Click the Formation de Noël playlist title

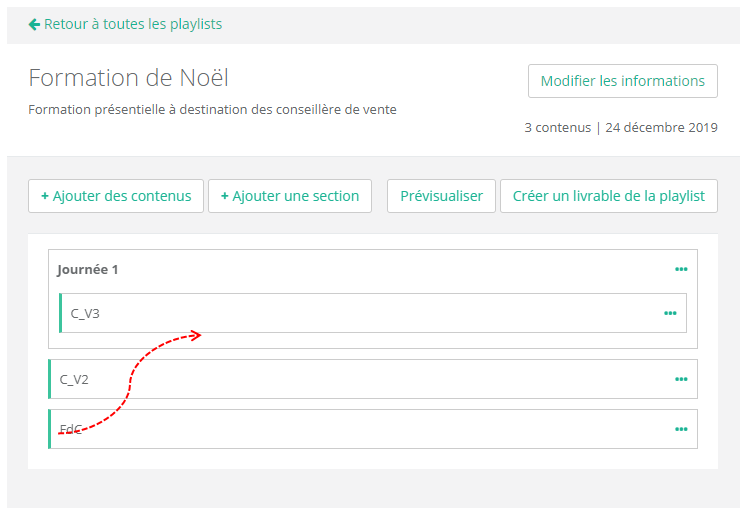tap(129, 78)
